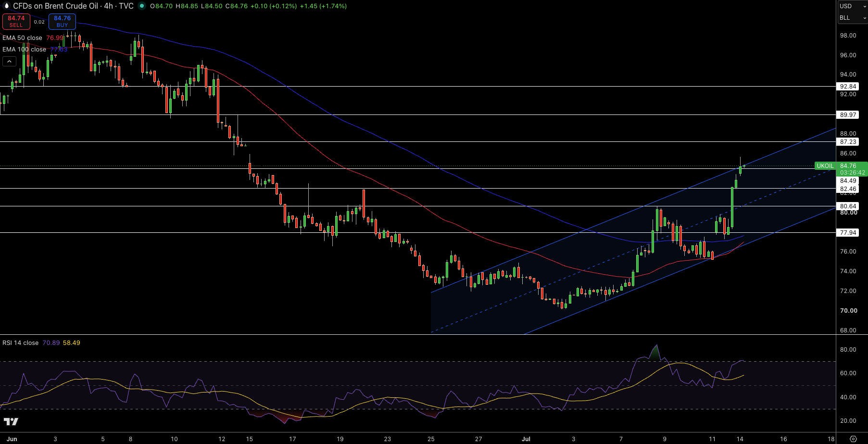The height and width of the screenshot is (444, 868).
Task: Open the BLL price unit dropdown
Action: 853,18
